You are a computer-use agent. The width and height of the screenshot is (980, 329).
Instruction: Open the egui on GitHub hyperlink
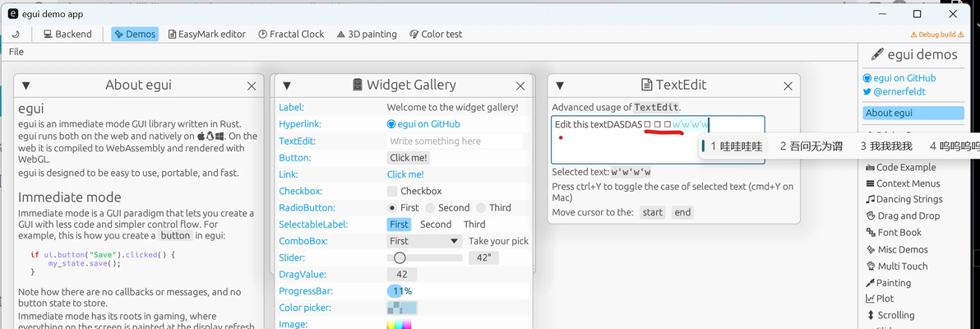click(x=423, y=124)
